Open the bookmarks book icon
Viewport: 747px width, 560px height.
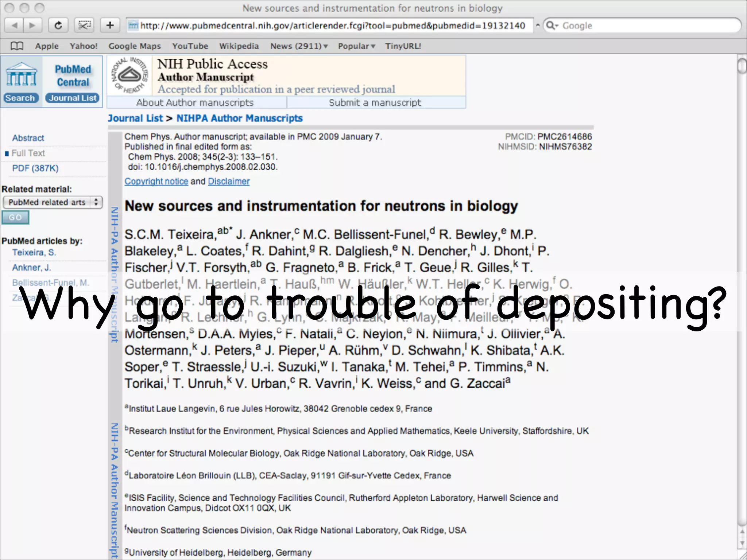click(x=17, y=46)
